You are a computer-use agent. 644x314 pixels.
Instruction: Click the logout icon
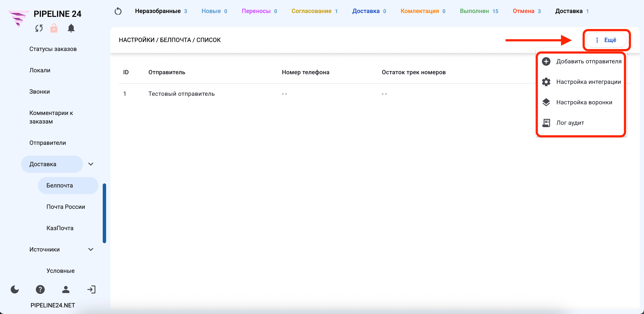coord(91,289)
